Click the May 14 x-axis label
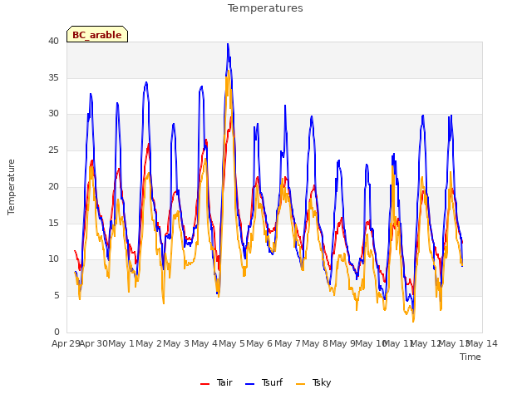Screen dimensions: 532x399 click(482, 343)
